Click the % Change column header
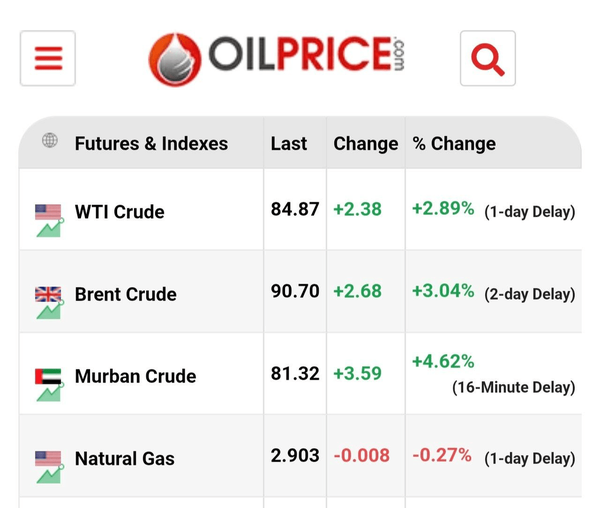600x508 pixels. click(454, 144)
